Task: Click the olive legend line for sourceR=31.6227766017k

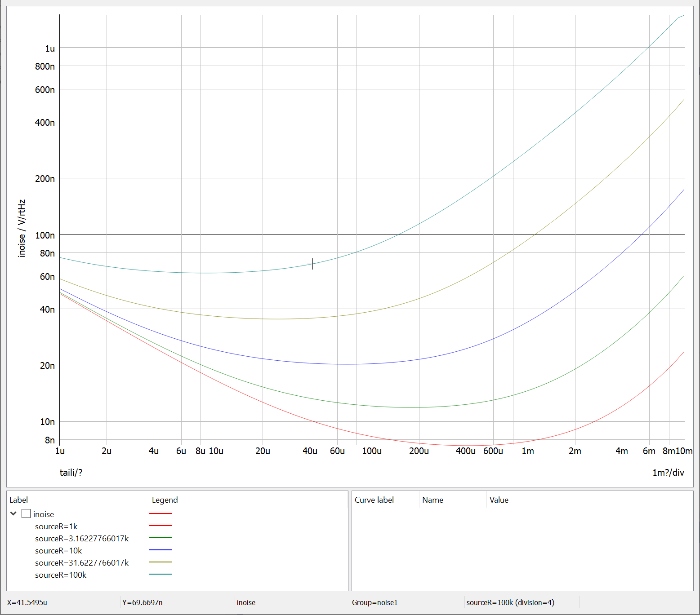Action: click(x=160, y=562)
